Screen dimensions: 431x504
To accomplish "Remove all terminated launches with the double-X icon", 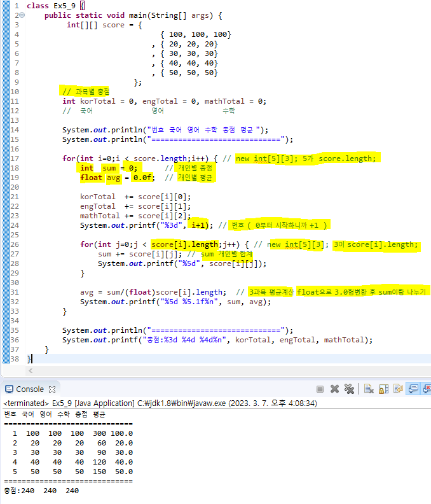I will click(x=349, y=389).
